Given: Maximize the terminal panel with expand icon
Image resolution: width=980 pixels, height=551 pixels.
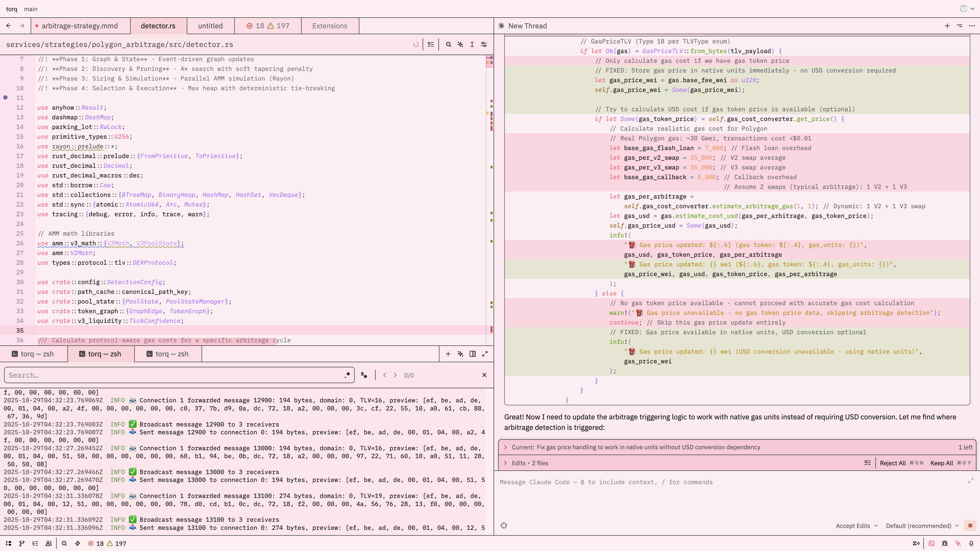Looking at the screenshot, I should click(485, 354).
